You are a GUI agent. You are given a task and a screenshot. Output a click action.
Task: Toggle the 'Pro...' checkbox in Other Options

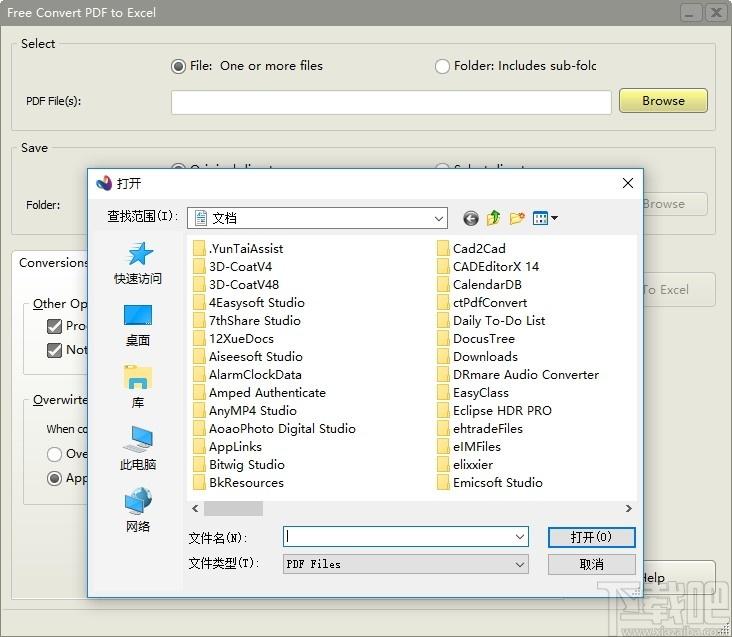pyautogui.click(x=55, y=326)
